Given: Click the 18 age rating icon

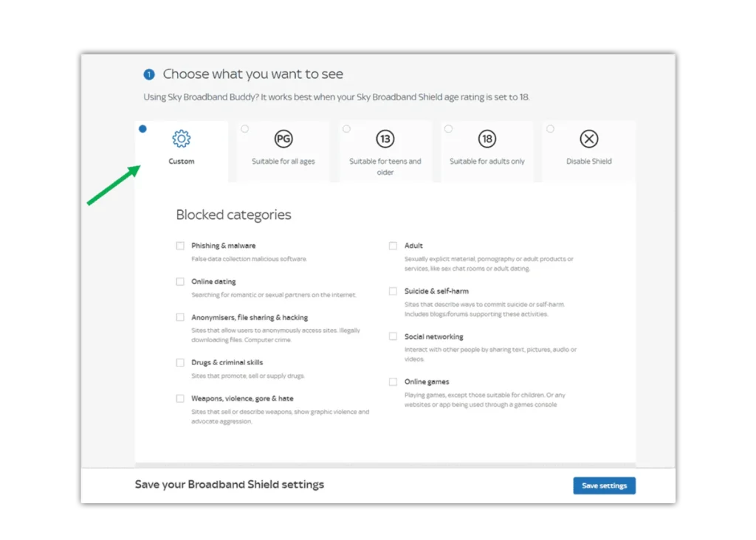Looking at the screenshot, I should coord(487,139).
